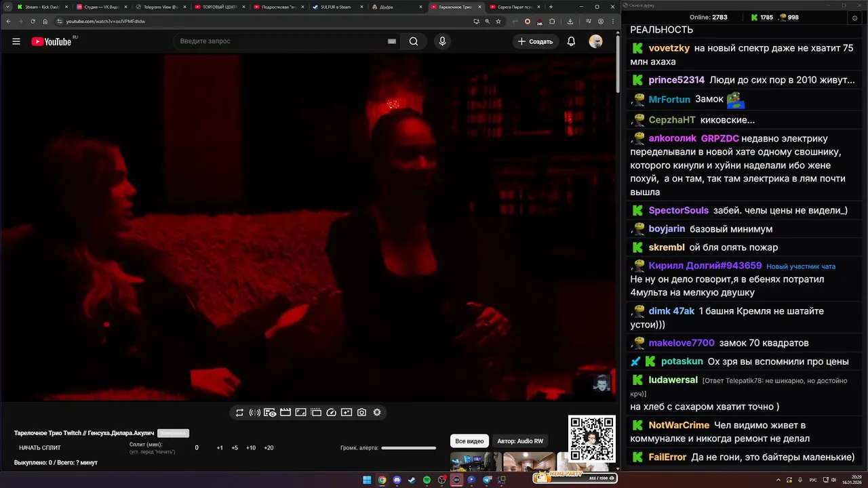Bookmark this page with the star
The width and height of the screenshot is (868, 488).
(x=498, y=21)
